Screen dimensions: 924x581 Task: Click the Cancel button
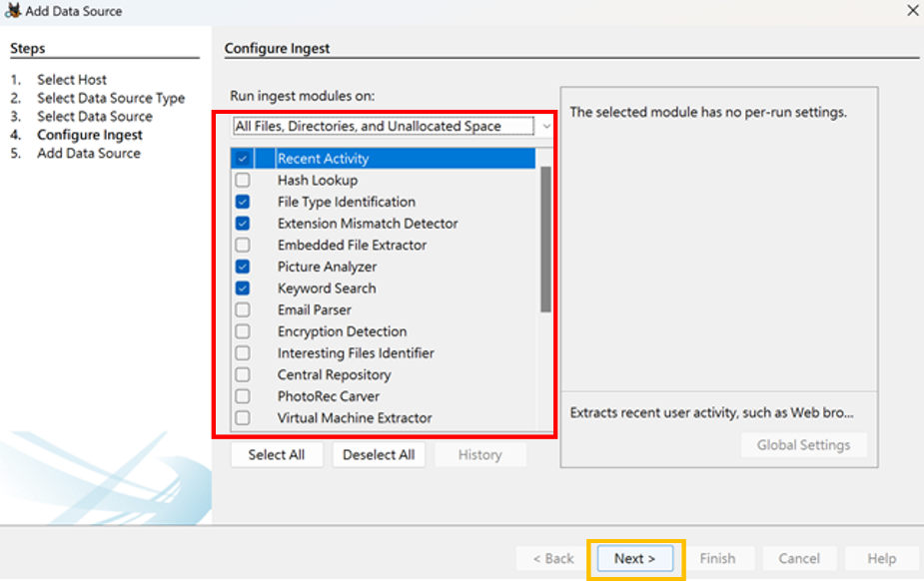pos(798,559)
